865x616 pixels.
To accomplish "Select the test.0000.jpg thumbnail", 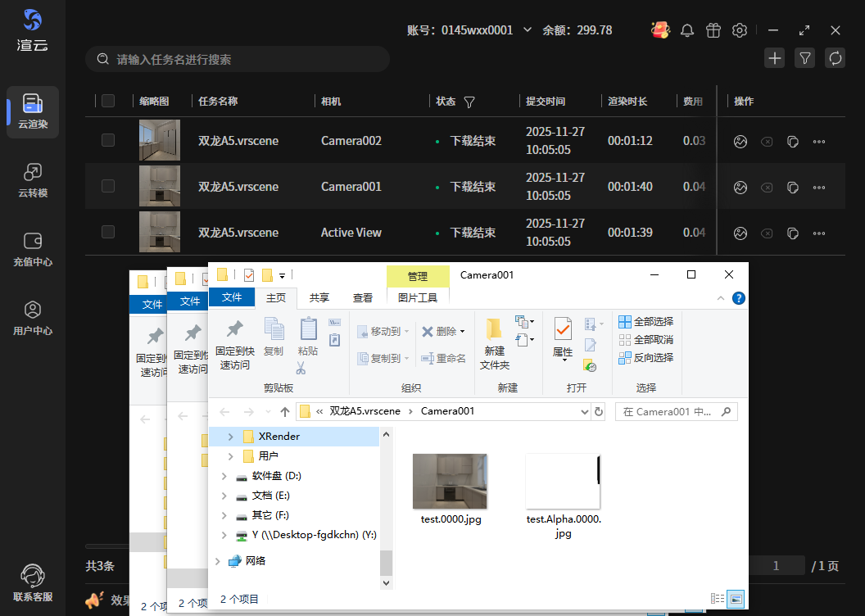I will tap(450, 482).
